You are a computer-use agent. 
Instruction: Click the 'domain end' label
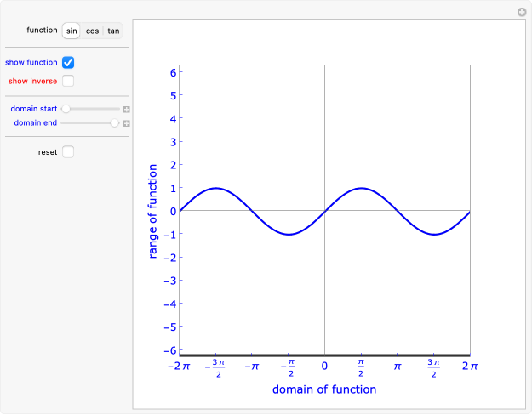click(x=35, y=122)
